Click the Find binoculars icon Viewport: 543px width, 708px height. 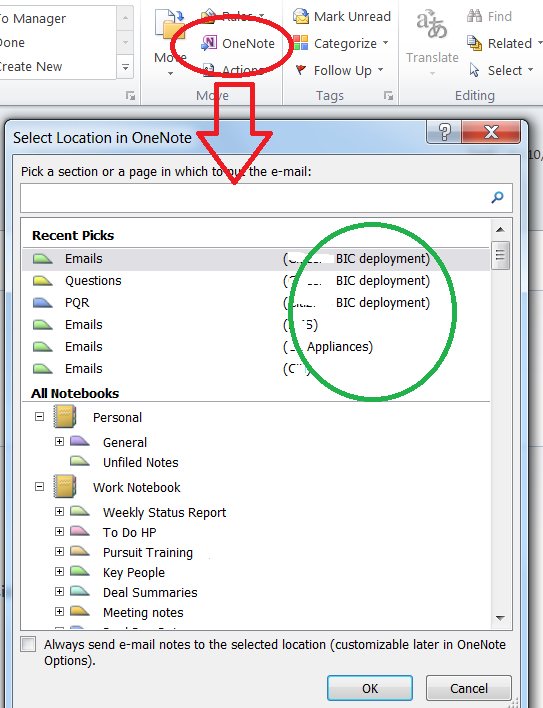(x=474, y=16)
